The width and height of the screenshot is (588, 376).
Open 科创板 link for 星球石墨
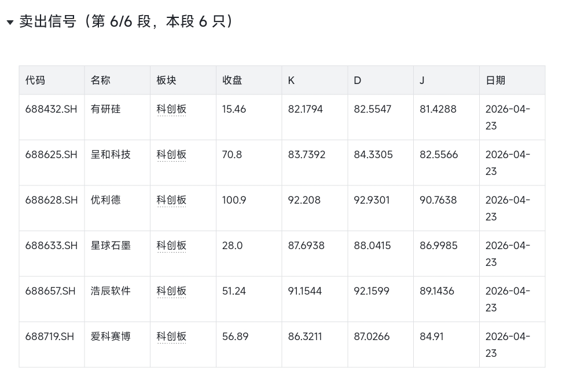[x=171, y=246]
